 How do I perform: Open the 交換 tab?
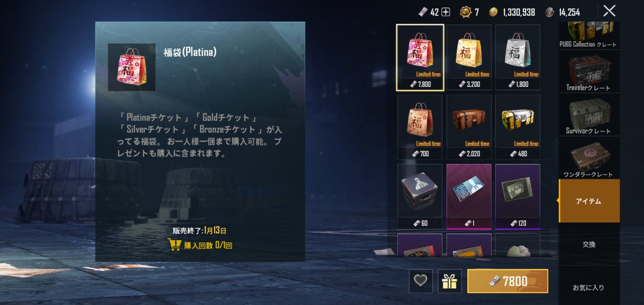coord(589,244)
